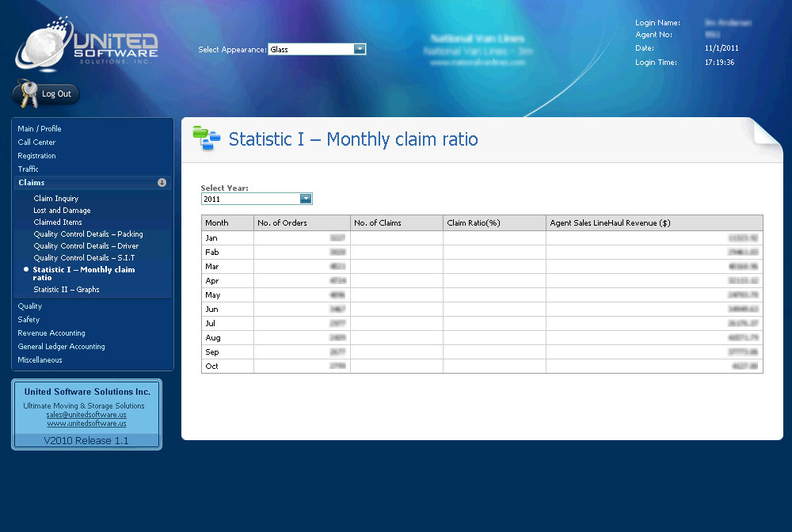Select the Aug row month cell
Image resolution: width=792 pixels, height=532 pixels.
point(227,338)
